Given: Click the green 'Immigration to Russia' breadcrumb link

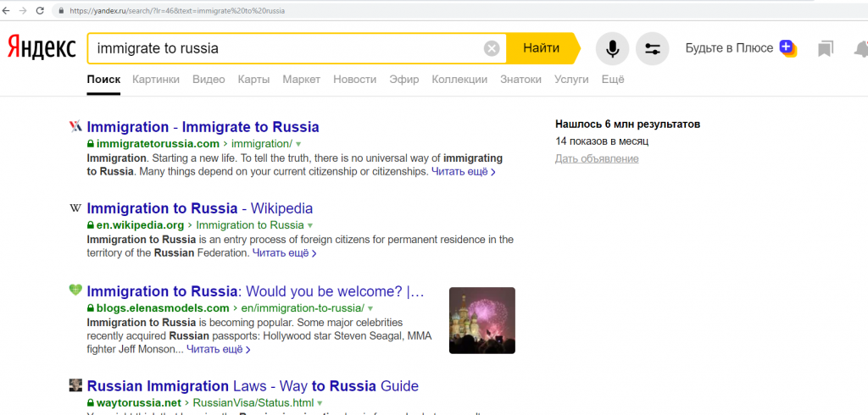Looking at the screenshot, I should point(250,225).
